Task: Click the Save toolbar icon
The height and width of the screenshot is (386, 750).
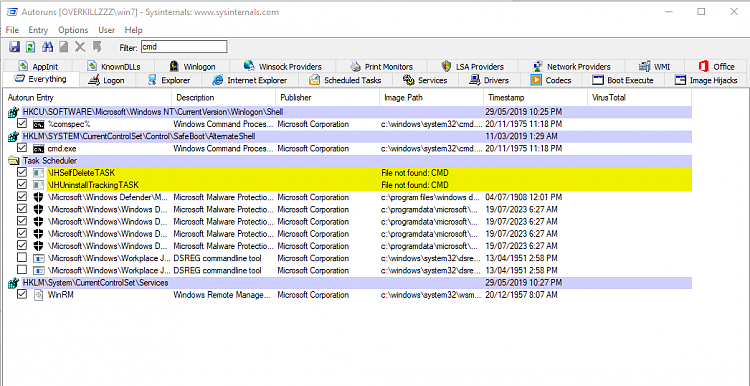Action: click(x=14, y=47)
